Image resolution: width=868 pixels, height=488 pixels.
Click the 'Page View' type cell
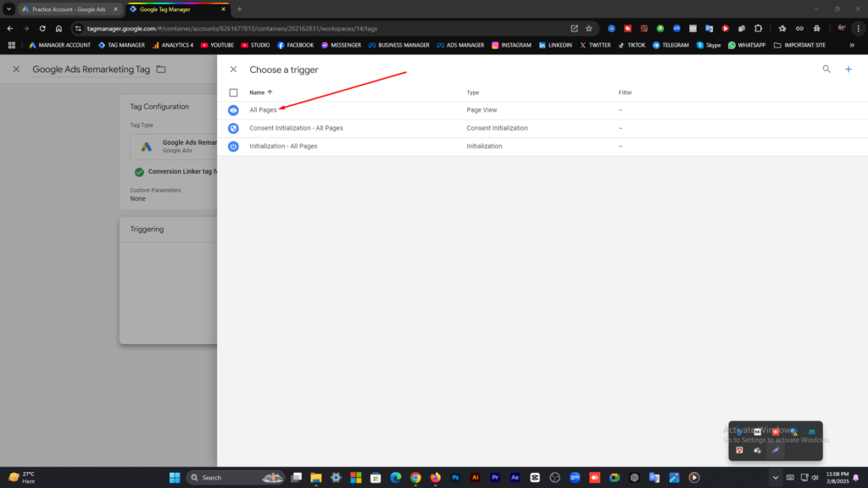pyautogui.click(x=481, y=110)
